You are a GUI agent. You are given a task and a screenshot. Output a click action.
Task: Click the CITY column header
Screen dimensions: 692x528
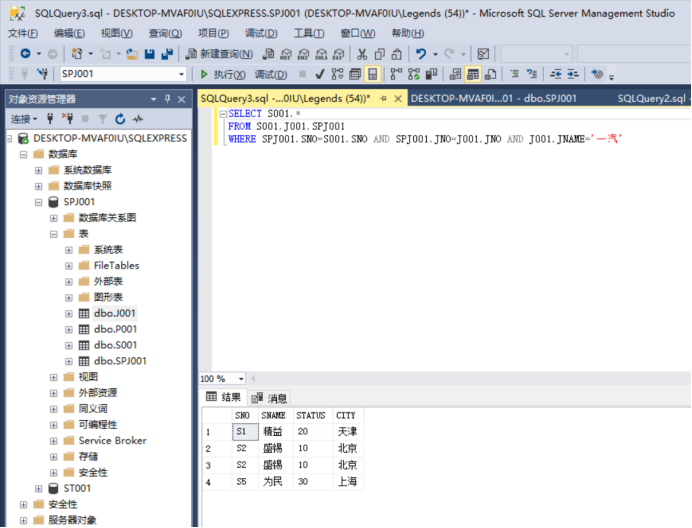(348, 415)
